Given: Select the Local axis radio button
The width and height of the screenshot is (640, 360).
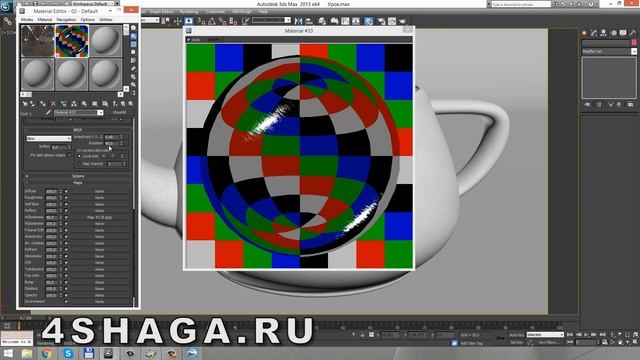Looking at the screenshot, I should click(80, 156).
